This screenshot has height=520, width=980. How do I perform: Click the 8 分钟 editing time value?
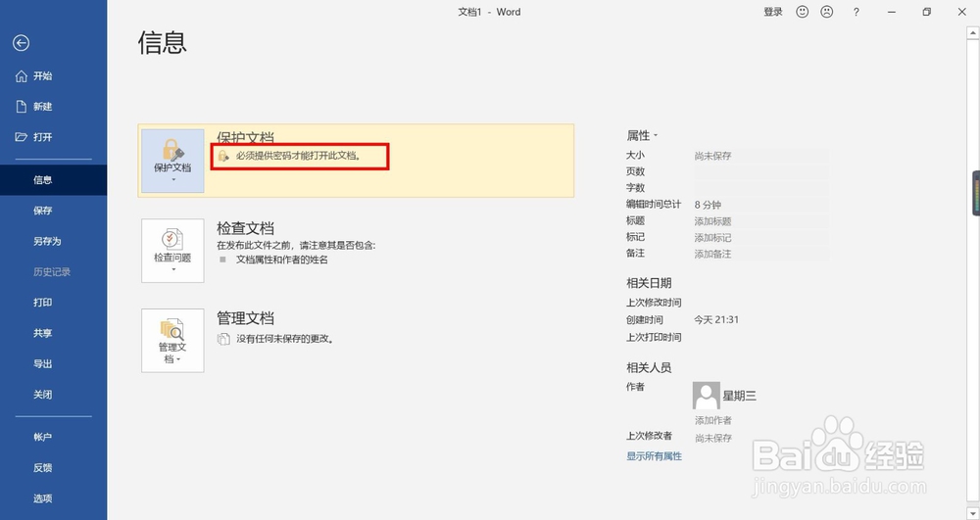click(708, 205)
